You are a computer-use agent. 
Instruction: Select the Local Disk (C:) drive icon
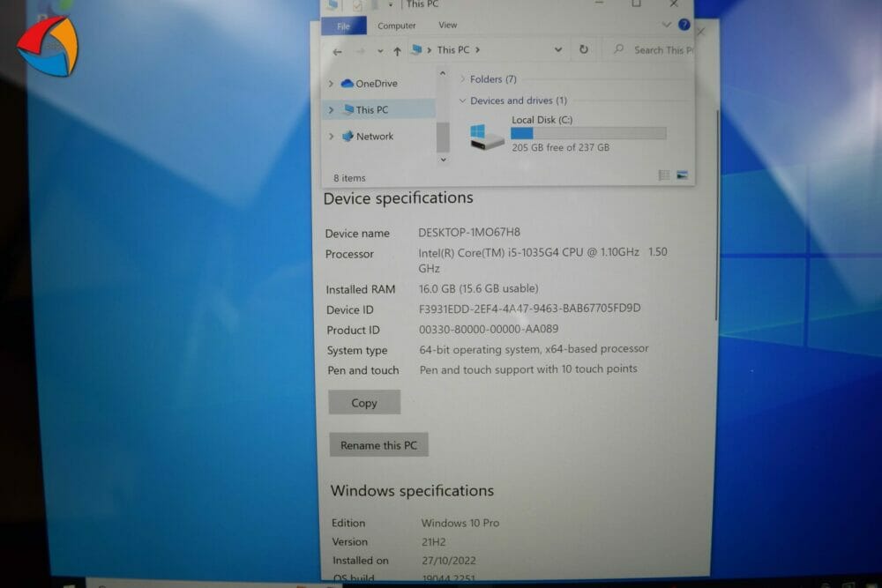(x=486, y=138)
